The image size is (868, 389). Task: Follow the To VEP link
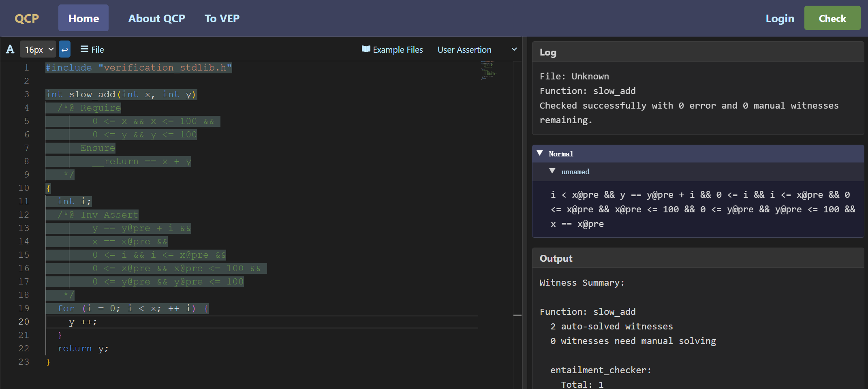pyautogui.click(x=222, y=19)
